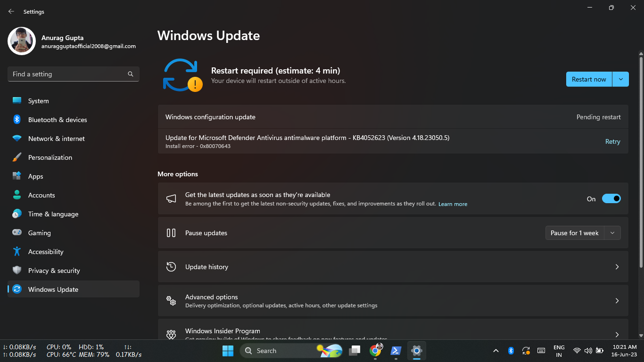
Task: Open the dropdown arrow beside Restart now
Action: [x=620, y=79]
